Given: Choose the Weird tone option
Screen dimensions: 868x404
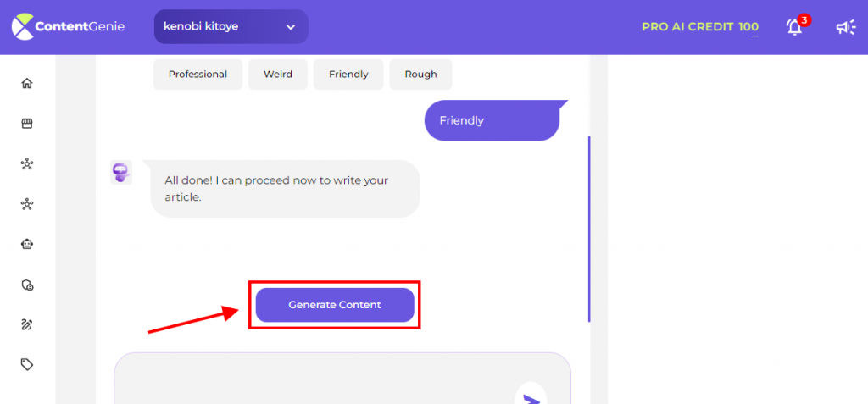Looking at the screenshot, I should tap(278, 75).
